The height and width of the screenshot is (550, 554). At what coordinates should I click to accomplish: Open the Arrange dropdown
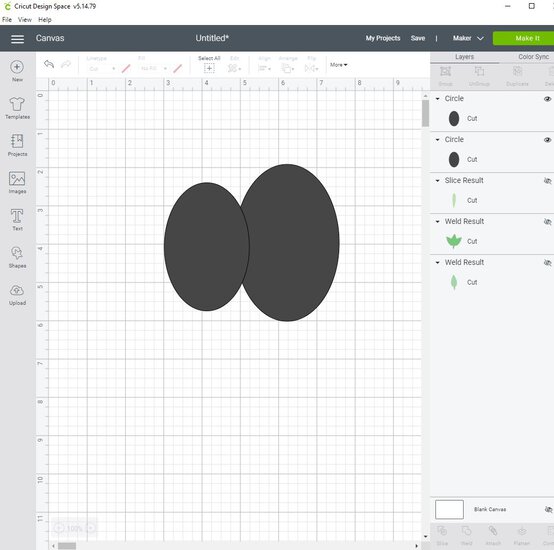288,68
